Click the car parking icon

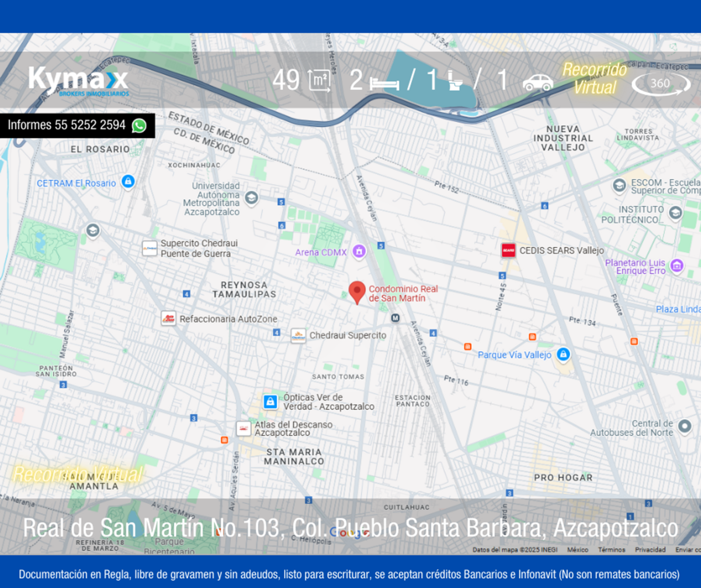(x=537, y=82)
